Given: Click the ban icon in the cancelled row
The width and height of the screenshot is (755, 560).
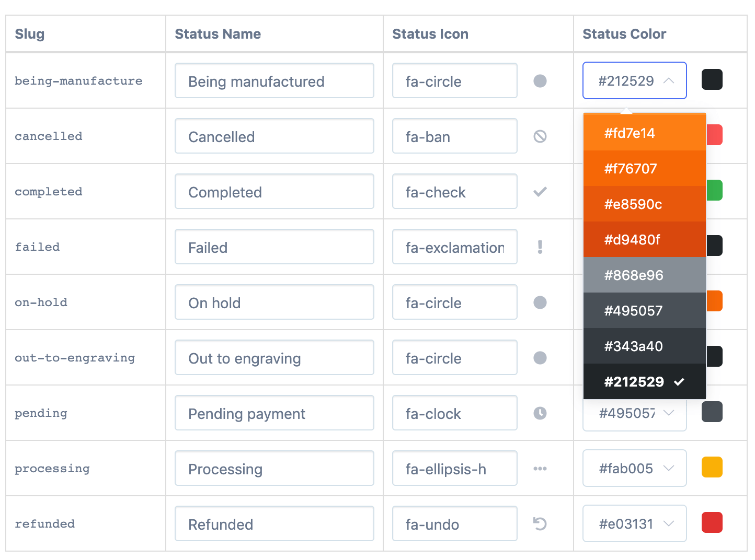Looking at the screenshot, I should [540, 136].
